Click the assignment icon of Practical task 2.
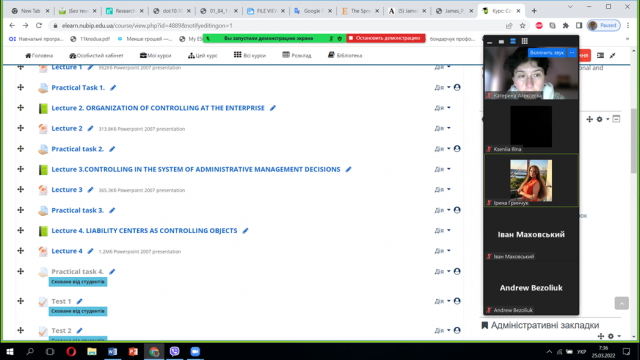Viewport: 640px width, 360px height. tap(43, 149)
